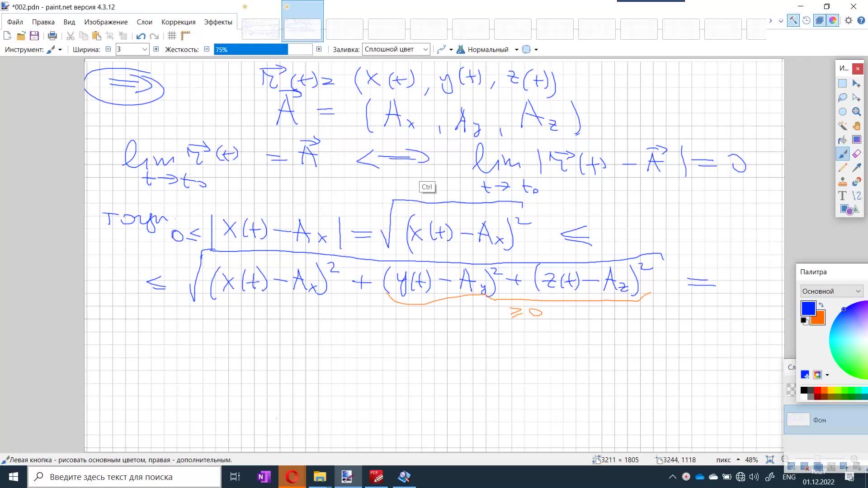Viewport: 868px width, 488px height.
Task: Select the Color Picker eyedropper tool
Action: 856,168
